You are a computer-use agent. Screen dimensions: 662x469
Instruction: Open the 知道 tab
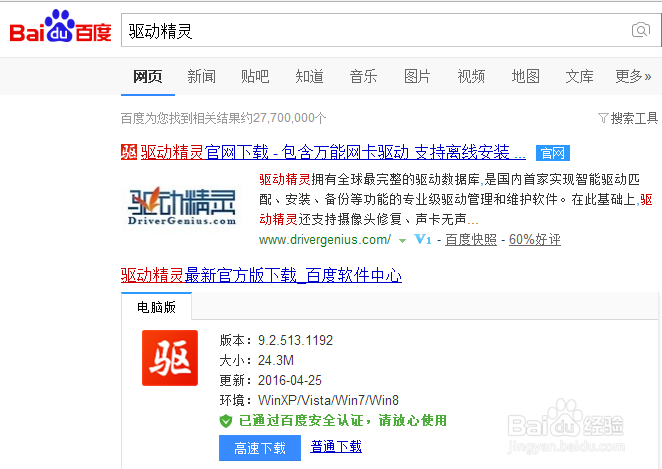coord(309,77)
